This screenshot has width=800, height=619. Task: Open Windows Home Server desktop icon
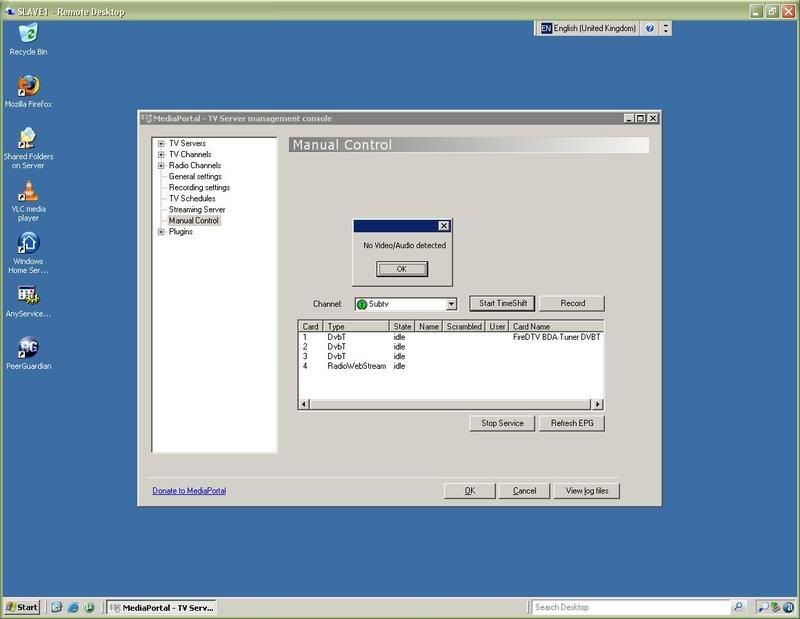coord(28,245)
